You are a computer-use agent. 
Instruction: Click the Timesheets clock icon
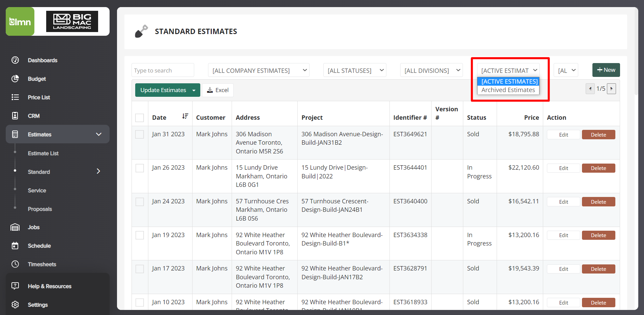15,264
